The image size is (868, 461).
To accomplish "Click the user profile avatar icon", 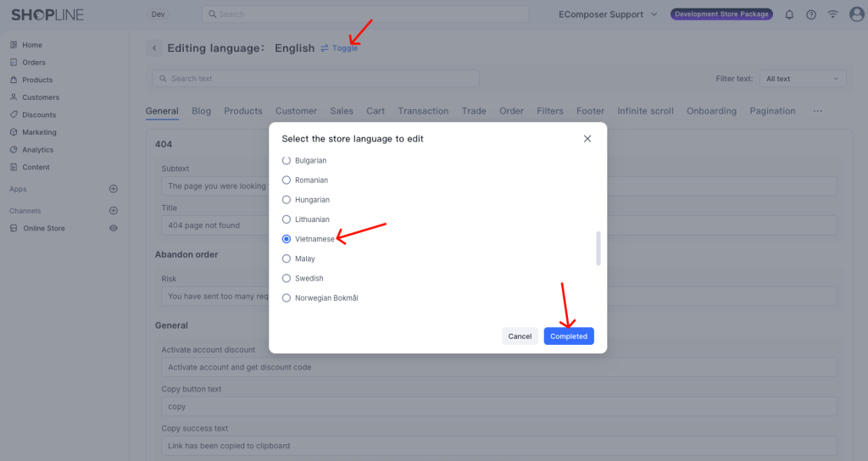I will click(x=855, y=14).
